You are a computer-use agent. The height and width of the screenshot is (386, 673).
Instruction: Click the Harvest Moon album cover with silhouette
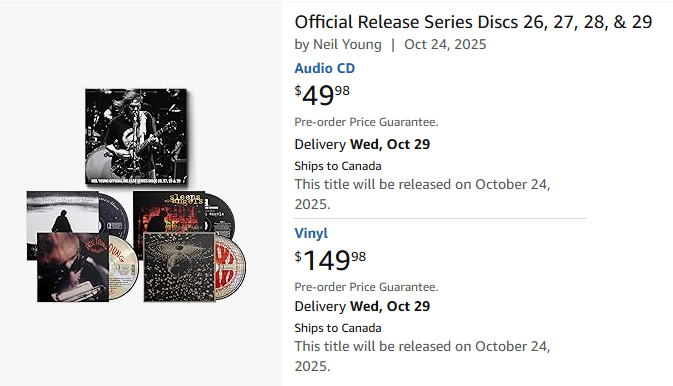(63, 212)
